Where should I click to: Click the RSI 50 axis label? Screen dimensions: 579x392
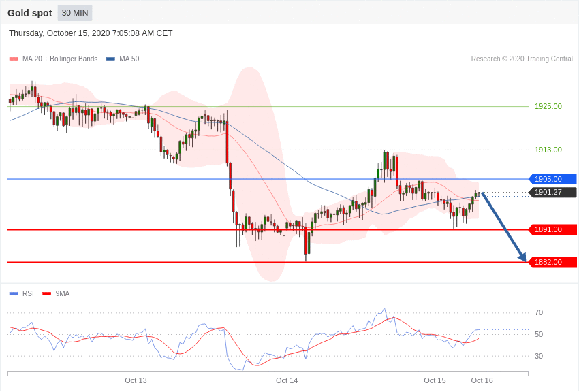click(539, 334)
